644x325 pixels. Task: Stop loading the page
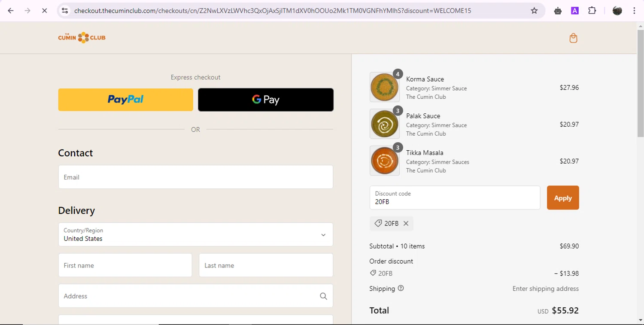44,11
